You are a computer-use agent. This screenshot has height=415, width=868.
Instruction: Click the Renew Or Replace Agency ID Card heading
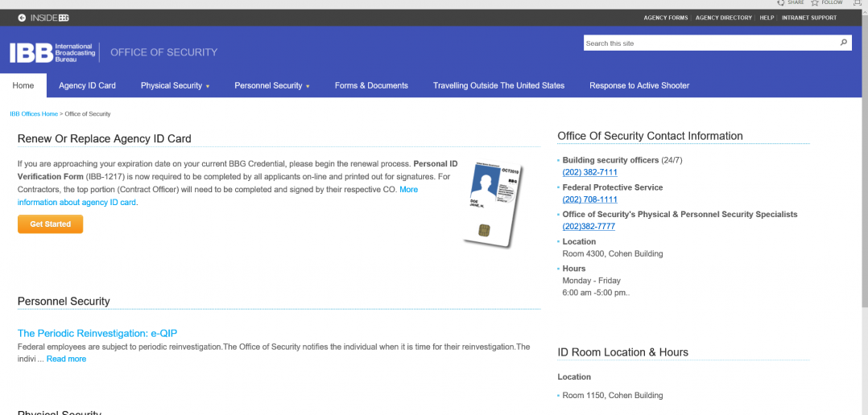(x=105, y=138)
